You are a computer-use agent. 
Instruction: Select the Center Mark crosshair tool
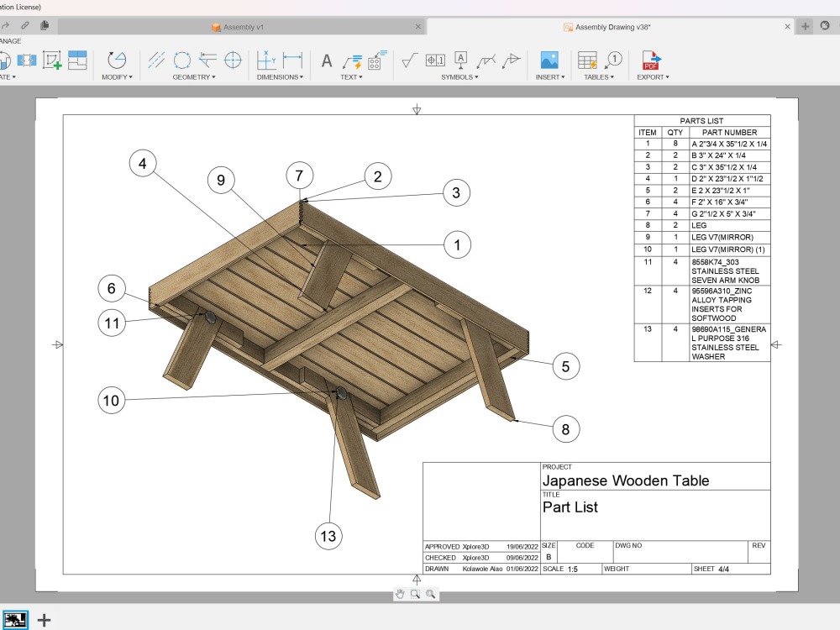(233, 60)
